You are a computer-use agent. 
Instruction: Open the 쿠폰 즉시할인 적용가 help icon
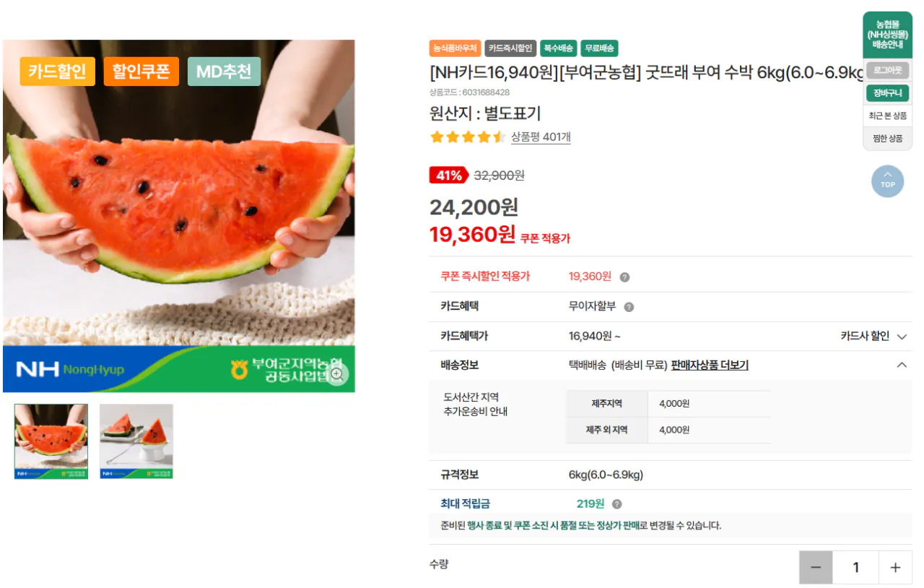coord(625,276)
